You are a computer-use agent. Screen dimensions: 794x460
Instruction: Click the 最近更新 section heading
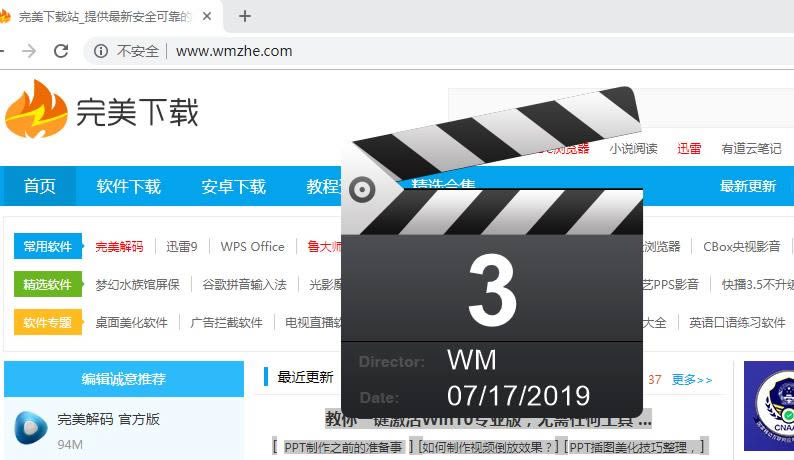coord(305,377)
